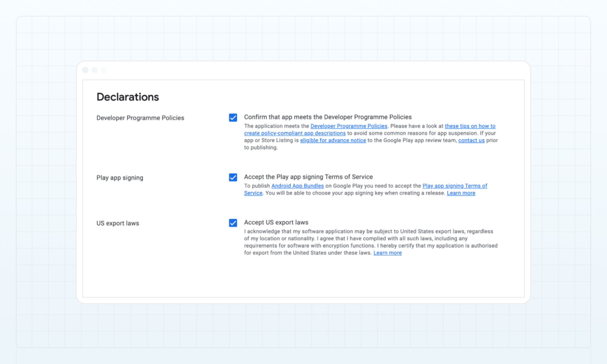Click the 'Accept the Play app signing' label

(308, 177)
